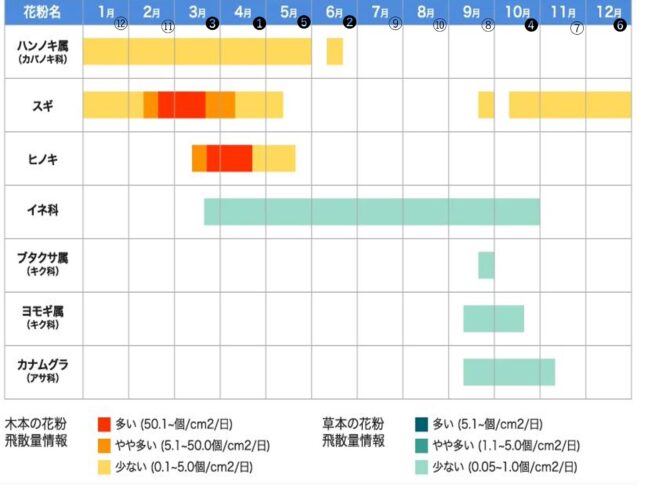Image resolution: width=650 pixels, height=485 pixels.
Task: Click the circled 8 badge beside 9月
Action: [488, 25]
